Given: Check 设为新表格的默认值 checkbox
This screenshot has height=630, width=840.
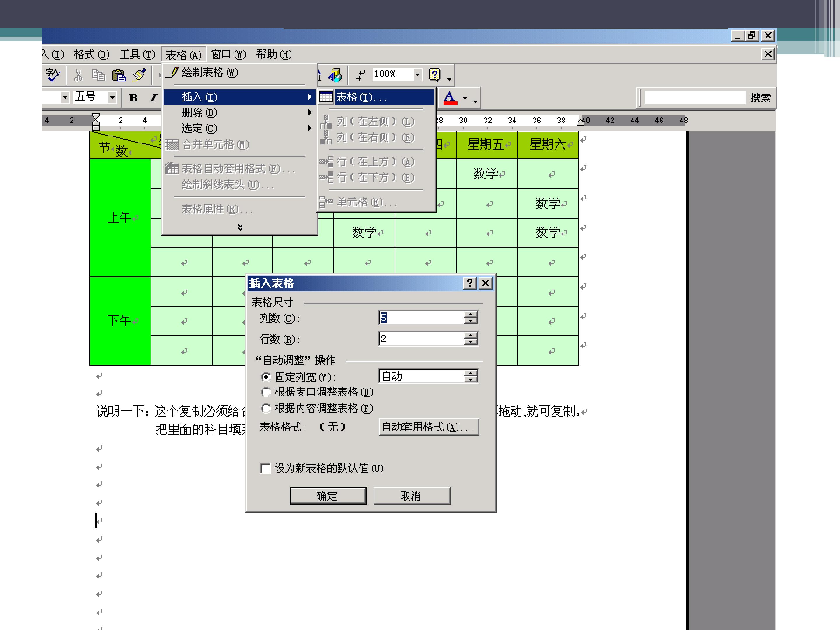Looking at the screenshot, I should (265, 468).
